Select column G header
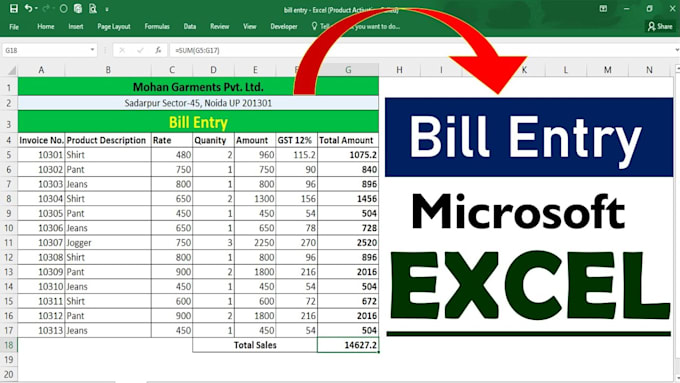This screenshot has height=383, width=680. [x=348, y=70]
